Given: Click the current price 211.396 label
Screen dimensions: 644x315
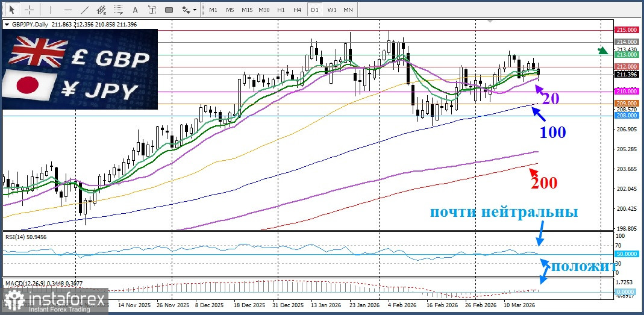Looking at the screenshot, I should pos(626,74).
